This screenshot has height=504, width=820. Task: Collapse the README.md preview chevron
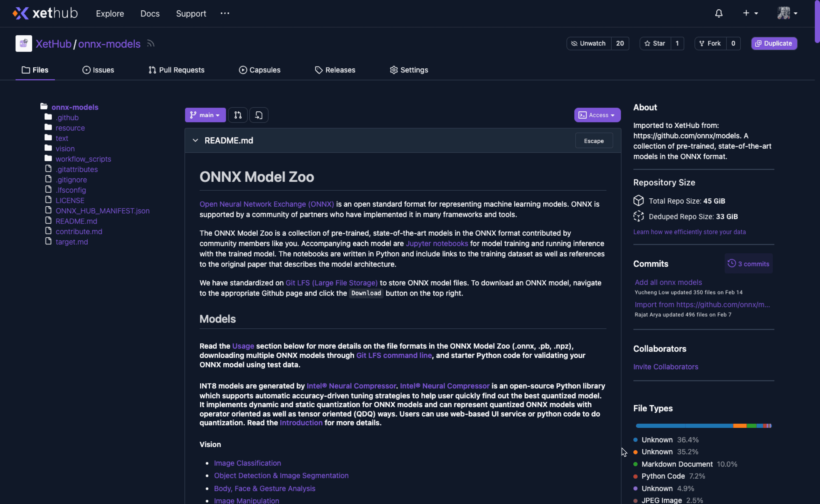tap(195, 140)
